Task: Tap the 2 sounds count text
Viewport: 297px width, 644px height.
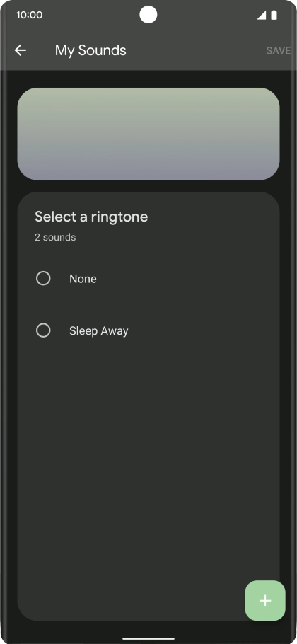Action: pyautogui.click(x=55, y=237)
